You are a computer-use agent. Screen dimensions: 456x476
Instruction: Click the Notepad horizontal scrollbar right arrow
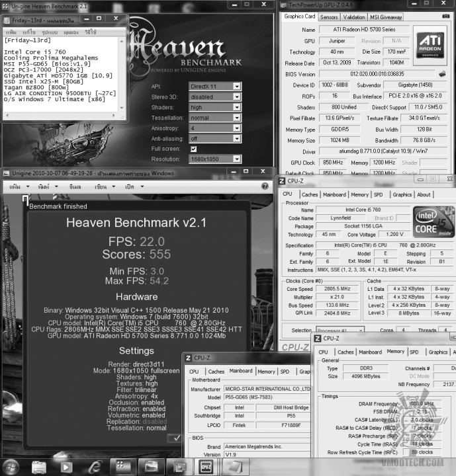(114, 115)
